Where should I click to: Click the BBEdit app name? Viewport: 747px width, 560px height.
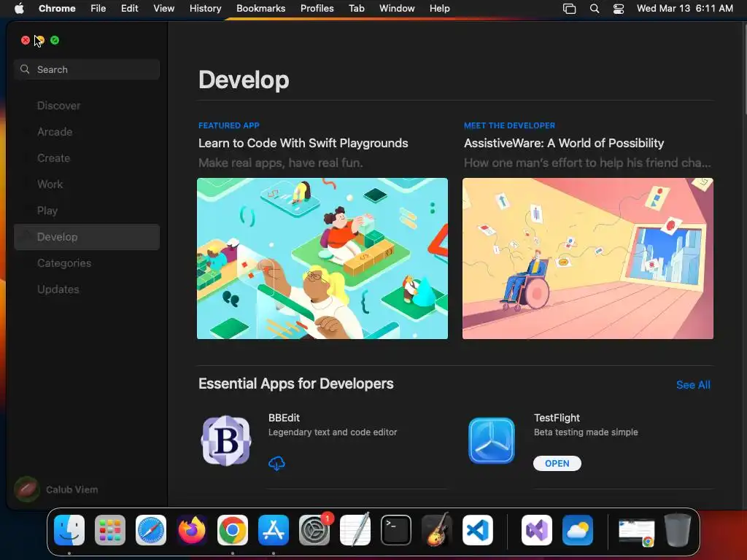[x=284, y=418]
